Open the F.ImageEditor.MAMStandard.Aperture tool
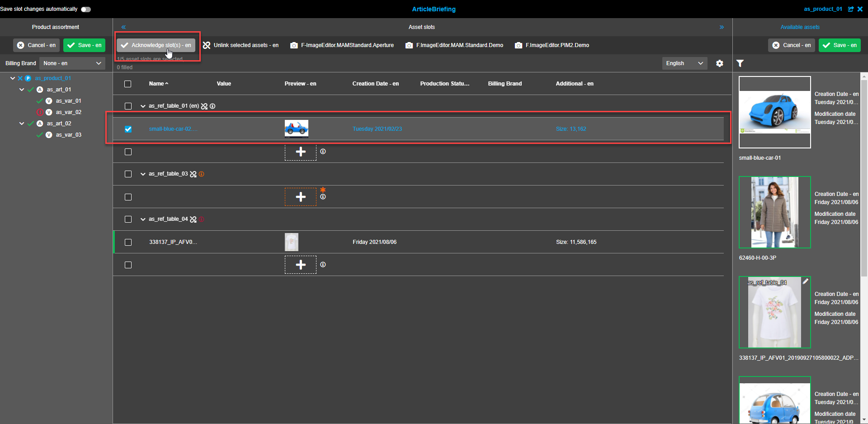The image size is (868, 424). 342,45
